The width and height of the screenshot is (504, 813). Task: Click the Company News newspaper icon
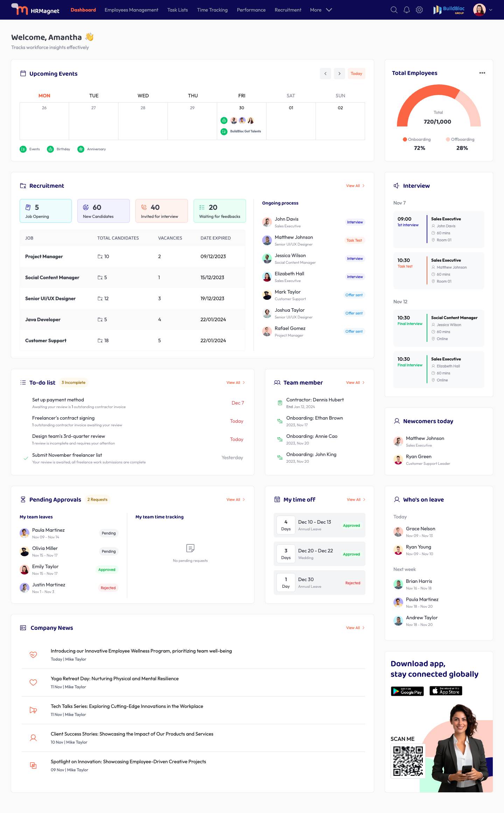23,628
